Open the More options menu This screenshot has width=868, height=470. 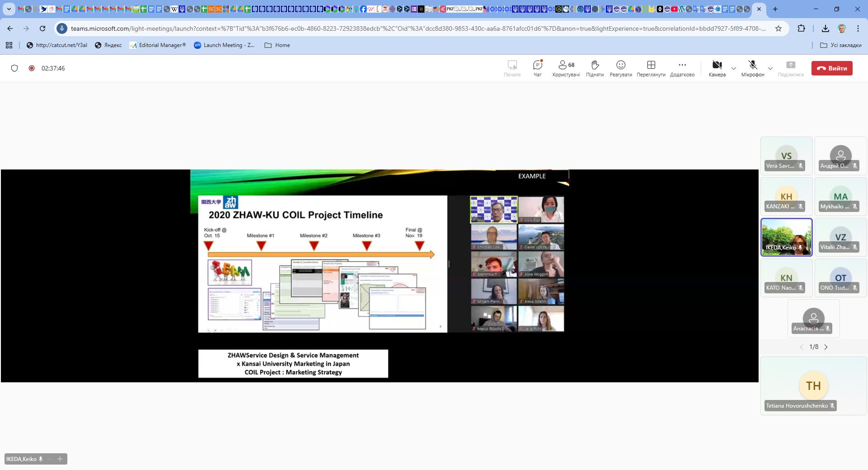(682, 68)
